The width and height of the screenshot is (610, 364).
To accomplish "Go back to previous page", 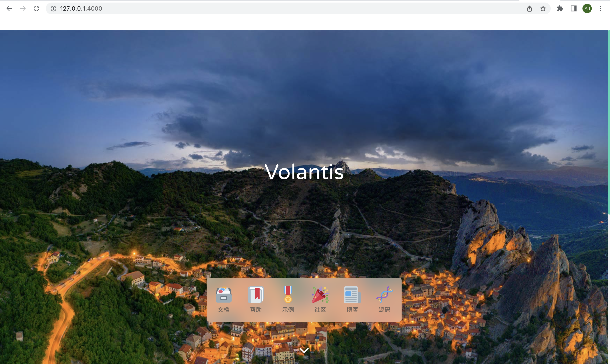I will coord(9,9).
